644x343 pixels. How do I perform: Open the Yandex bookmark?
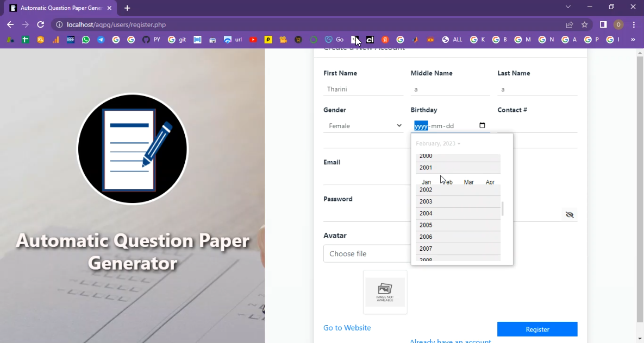[x=385, y=40]
